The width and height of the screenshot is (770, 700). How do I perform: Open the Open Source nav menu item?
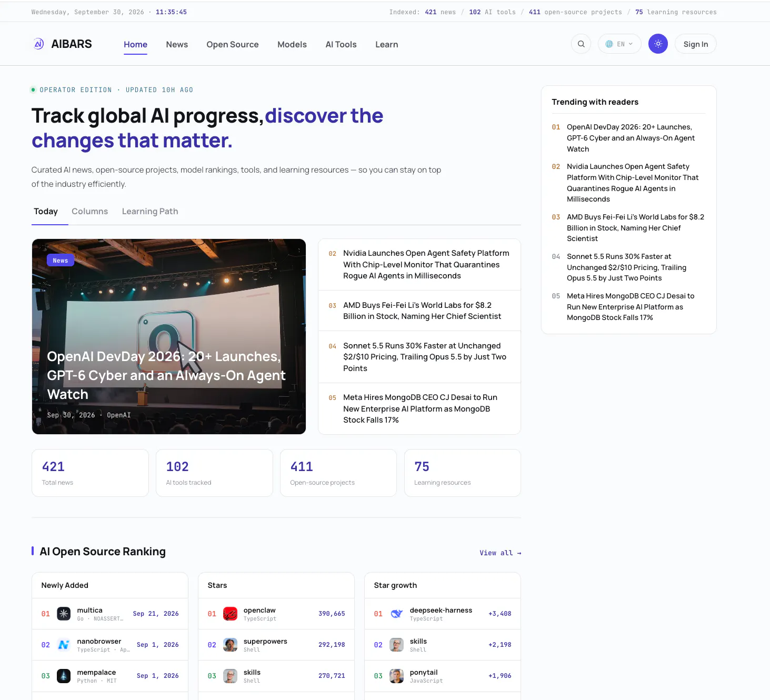233,45
